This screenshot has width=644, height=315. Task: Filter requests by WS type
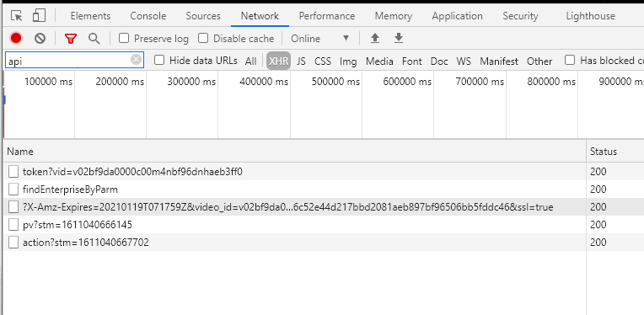[x=464, y=61]
